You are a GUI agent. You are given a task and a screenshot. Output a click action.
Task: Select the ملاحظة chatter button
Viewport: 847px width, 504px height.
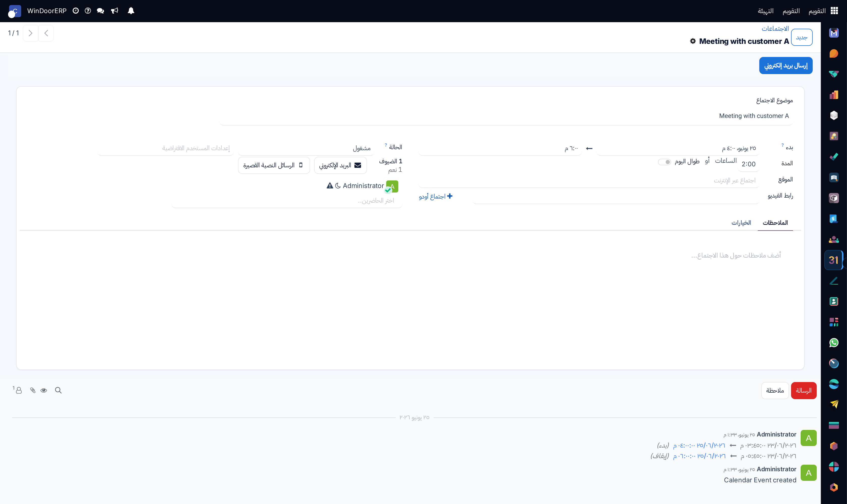tap(775, 390)
